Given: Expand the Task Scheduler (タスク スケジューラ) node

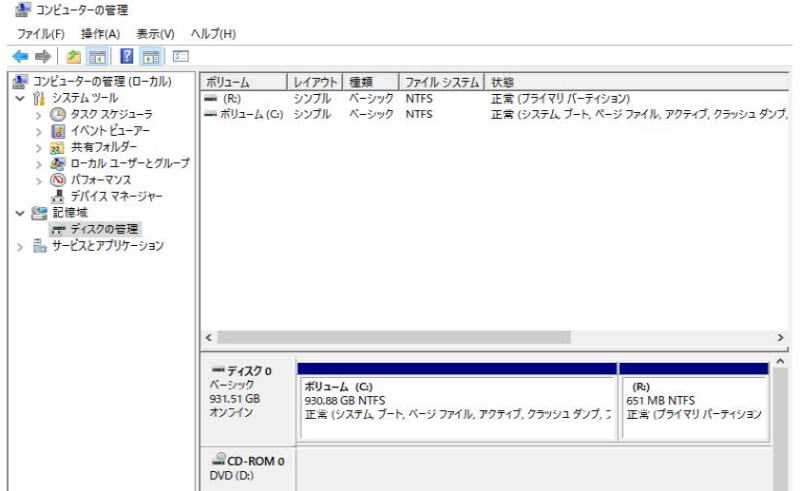Looking at the screenshot, I should pyautogui.click(x=39, y=115).
